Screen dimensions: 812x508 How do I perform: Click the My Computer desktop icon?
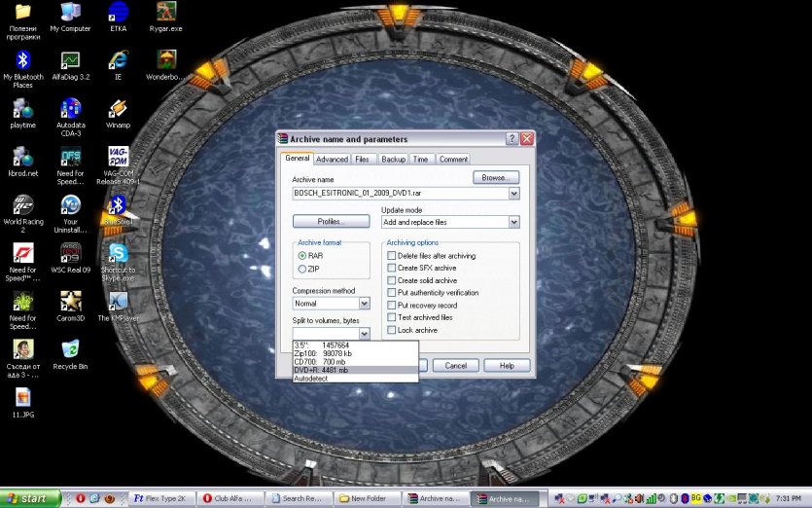[70, 13]
